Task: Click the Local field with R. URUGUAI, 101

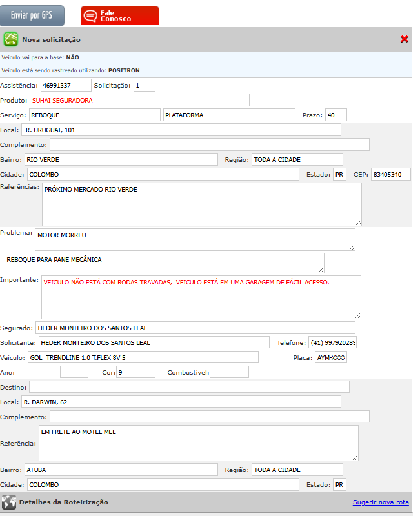Action: pos(182,130)
